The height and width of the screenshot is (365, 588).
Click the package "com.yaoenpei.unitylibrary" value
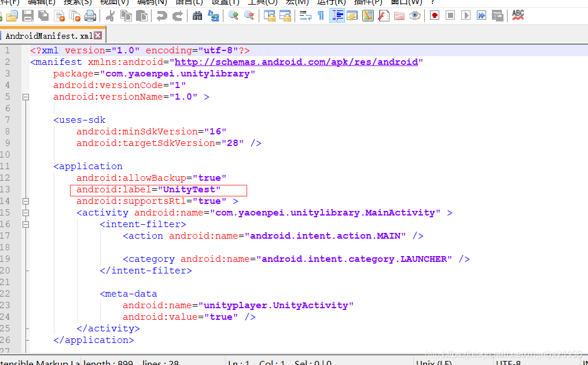(177, 74)
